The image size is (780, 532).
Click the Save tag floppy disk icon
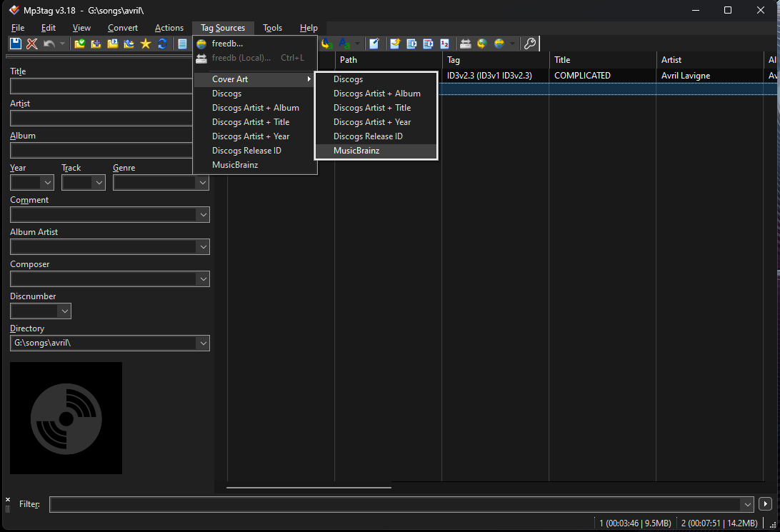tap(16, 44)
